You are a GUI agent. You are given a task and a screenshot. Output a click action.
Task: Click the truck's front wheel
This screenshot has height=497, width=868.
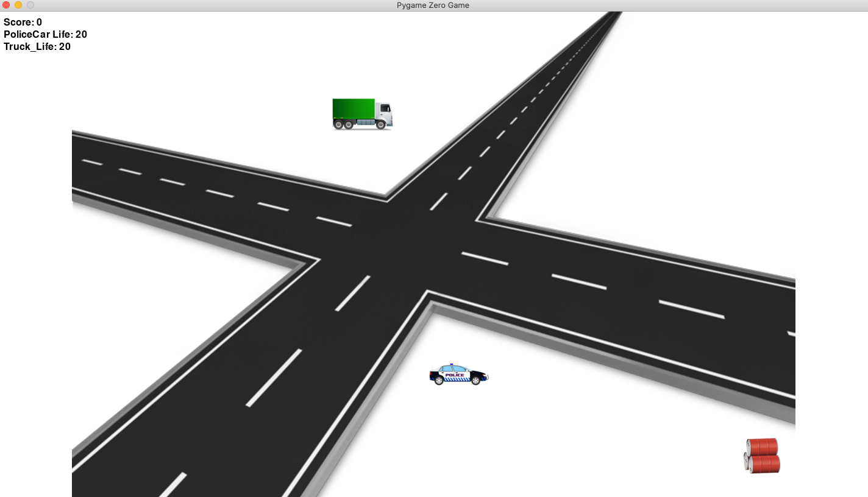(381, 125)
